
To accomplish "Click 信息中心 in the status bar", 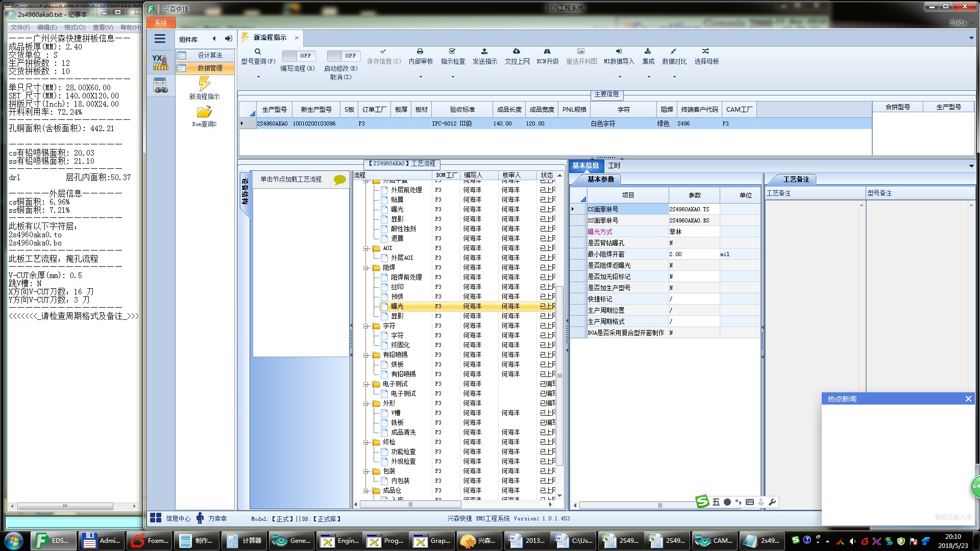I will pos(178,518).
